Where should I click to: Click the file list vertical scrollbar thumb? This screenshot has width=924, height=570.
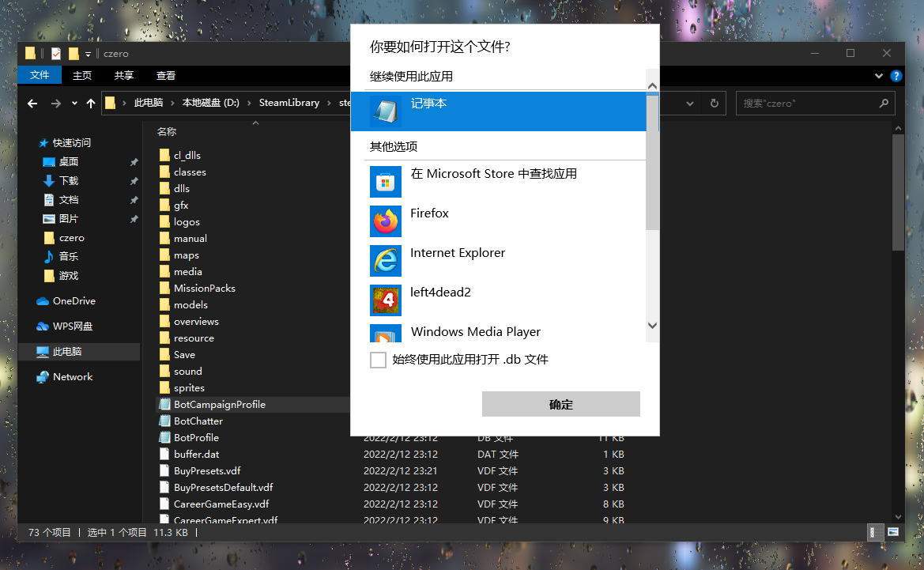click(x=897, y=192)
